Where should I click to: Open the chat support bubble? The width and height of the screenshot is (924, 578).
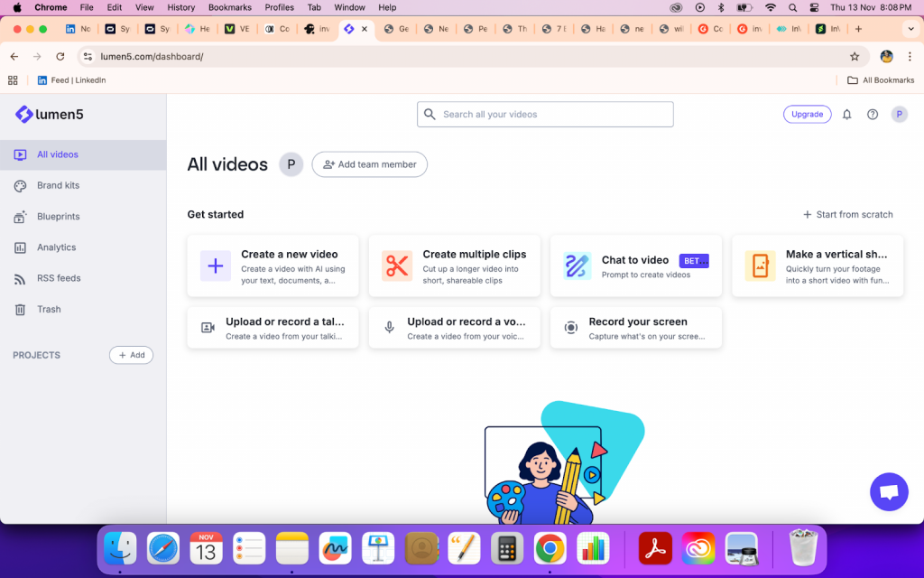[x=888, y=492]
